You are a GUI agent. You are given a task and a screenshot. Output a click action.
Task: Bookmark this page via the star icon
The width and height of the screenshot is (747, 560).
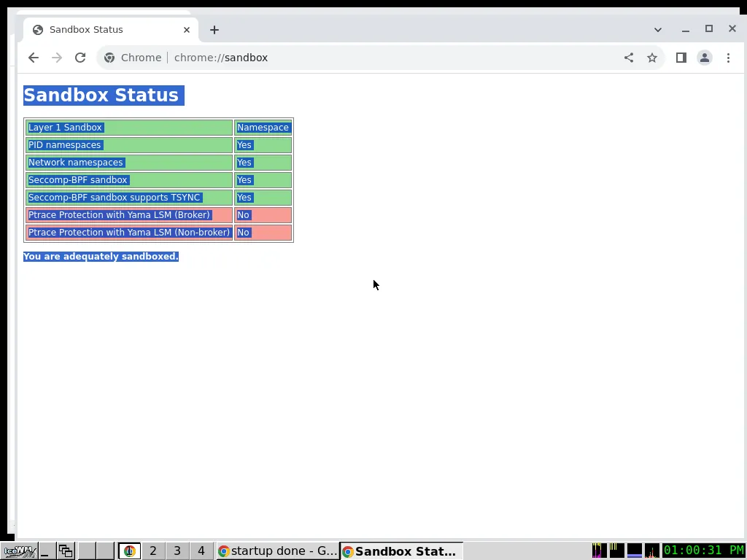tap(651, 58)
